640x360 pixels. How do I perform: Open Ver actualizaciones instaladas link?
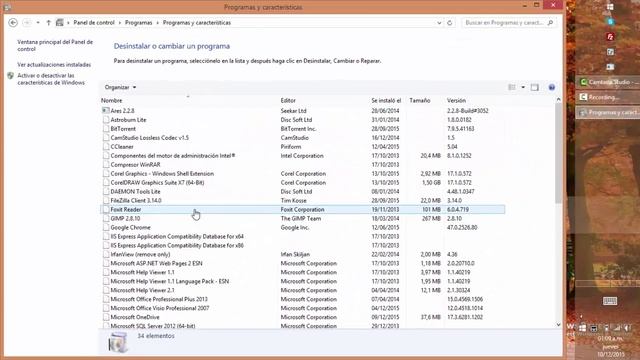pyautogui.click(x=54, y=65)
